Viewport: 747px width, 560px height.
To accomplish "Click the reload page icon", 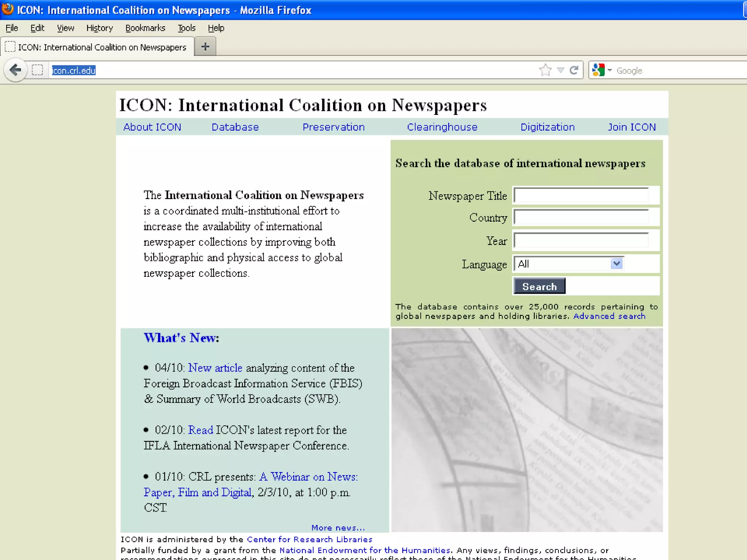I will (574, 70).
